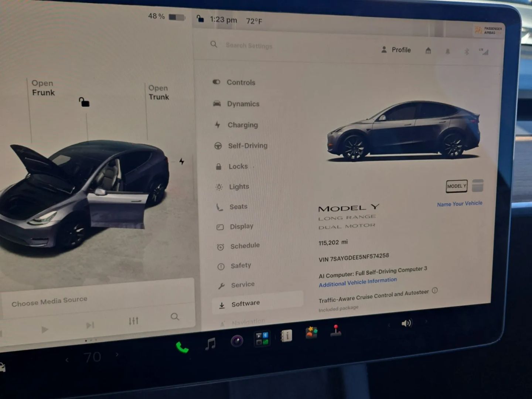This screenshot has width=532, height=399.
Task: Open the media equalizer settings icon
Action: pyautogui.click(x=133, y=321)
